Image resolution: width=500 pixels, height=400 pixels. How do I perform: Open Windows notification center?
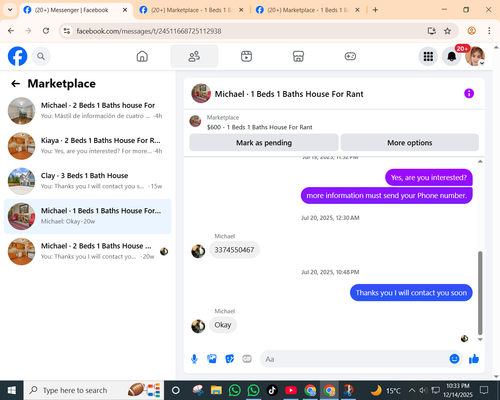tap(484, 390)
